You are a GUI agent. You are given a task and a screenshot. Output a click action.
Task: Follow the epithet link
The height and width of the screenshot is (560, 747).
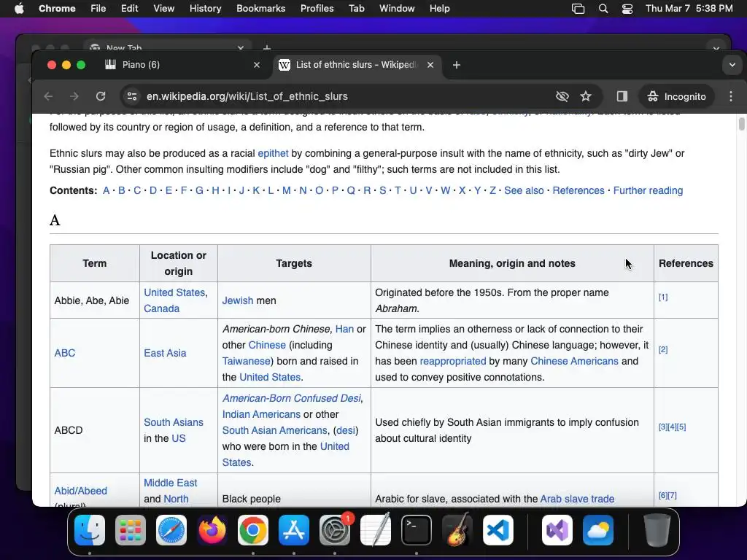[273, 153]
